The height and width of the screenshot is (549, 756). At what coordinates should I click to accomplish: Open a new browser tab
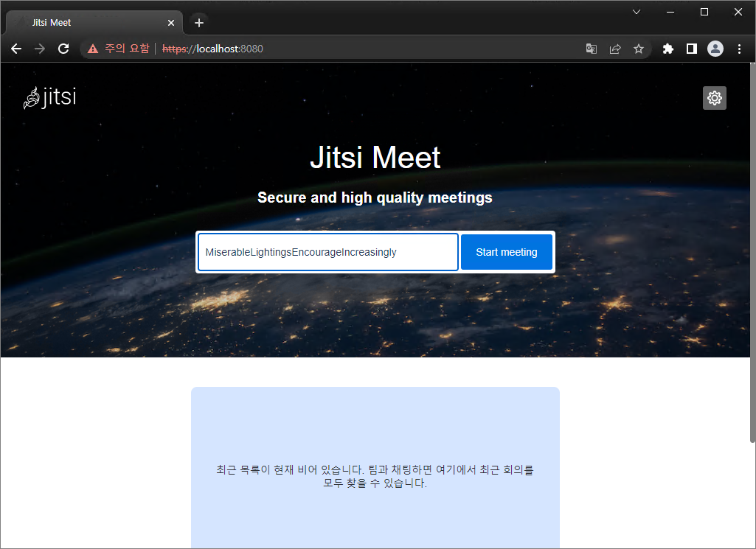coord(198,23)
